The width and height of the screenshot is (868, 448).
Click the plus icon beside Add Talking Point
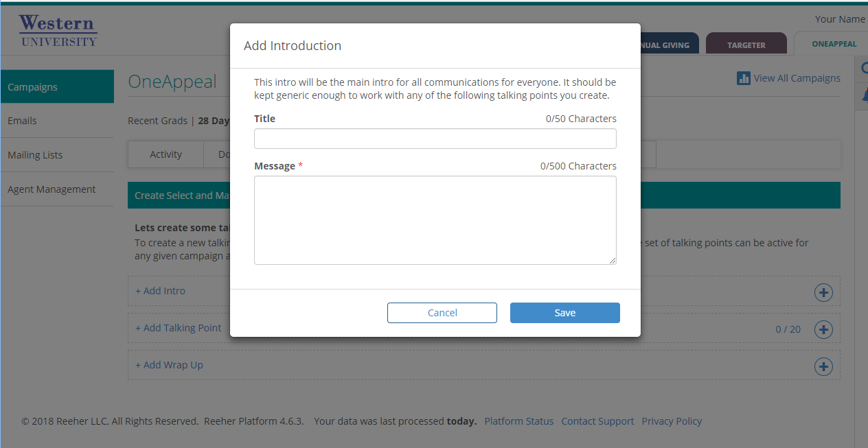pos(823,329)
